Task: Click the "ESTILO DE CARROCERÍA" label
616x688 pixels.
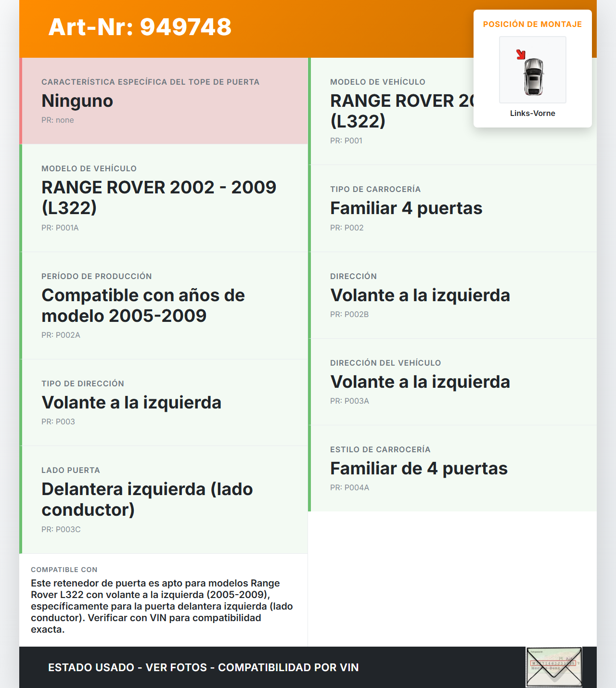Action: [x=380, y=449]
